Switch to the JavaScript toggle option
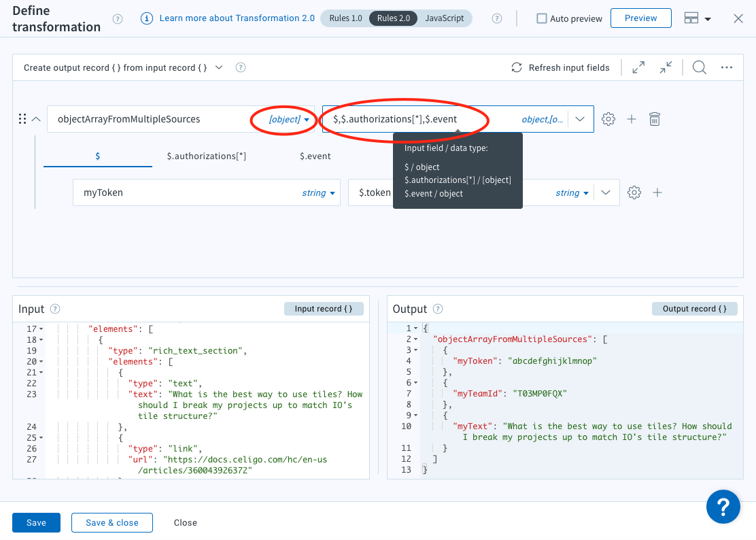This screenshot has height=540, width=756. [445, 18]
